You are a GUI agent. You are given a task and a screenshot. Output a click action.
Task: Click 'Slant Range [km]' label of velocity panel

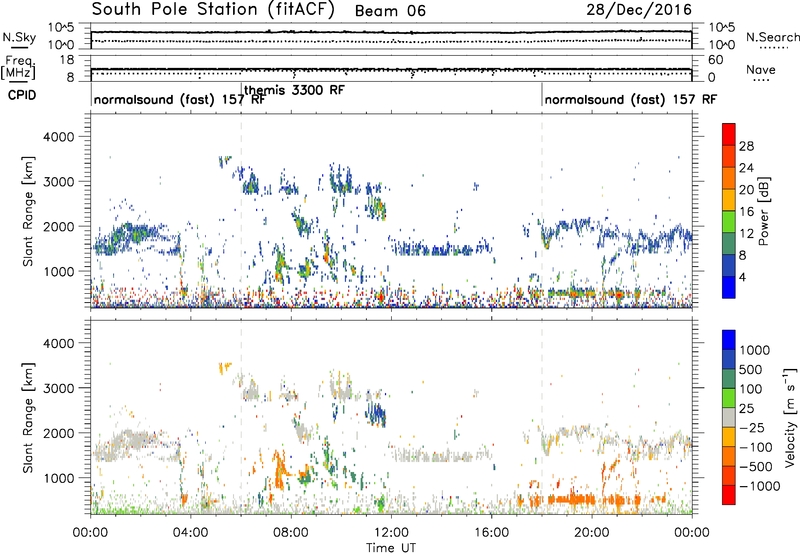pos(28,417)
